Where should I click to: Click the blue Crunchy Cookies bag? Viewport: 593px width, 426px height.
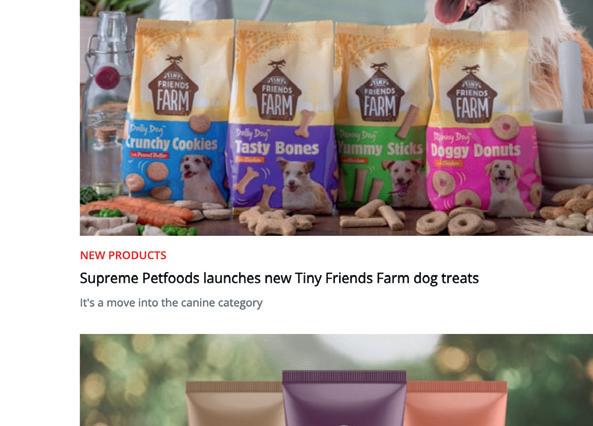(x=177, y=112)
